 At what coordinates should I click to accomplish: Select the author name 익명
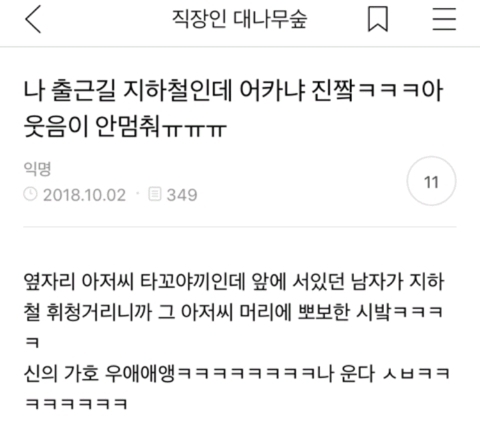[37, 169]
